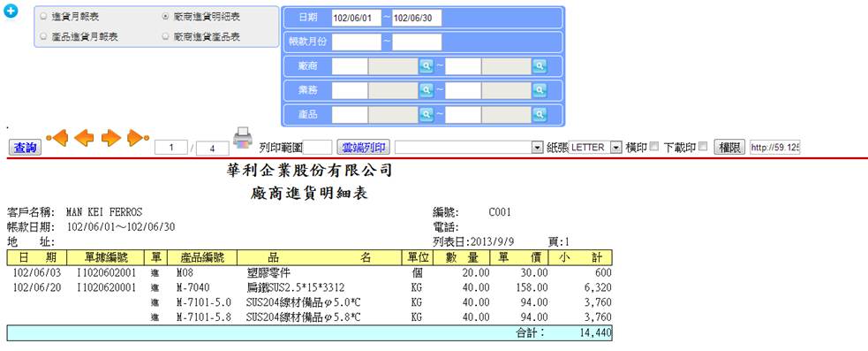Open first 業務 lookup search icon

click(x=426, y=90)
